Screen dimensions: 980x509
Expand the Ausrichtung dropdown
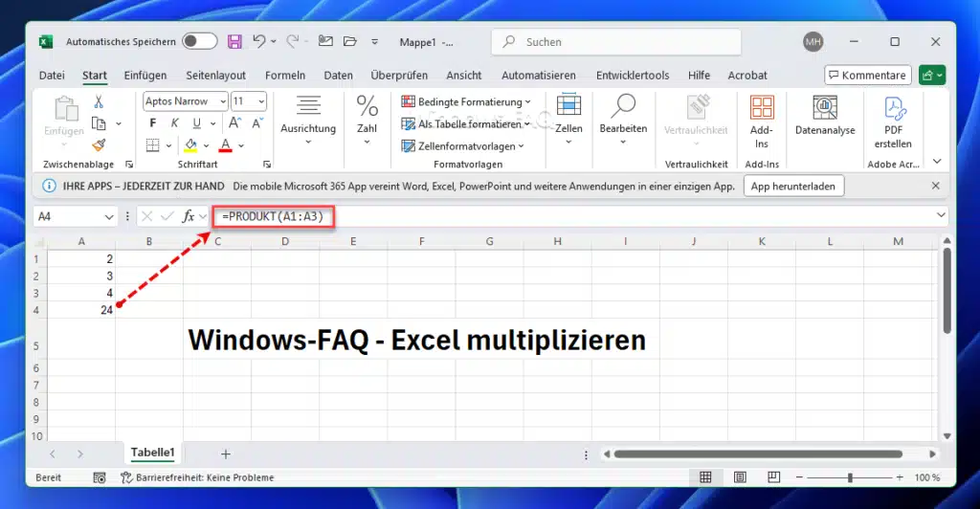tap(308, 143)
